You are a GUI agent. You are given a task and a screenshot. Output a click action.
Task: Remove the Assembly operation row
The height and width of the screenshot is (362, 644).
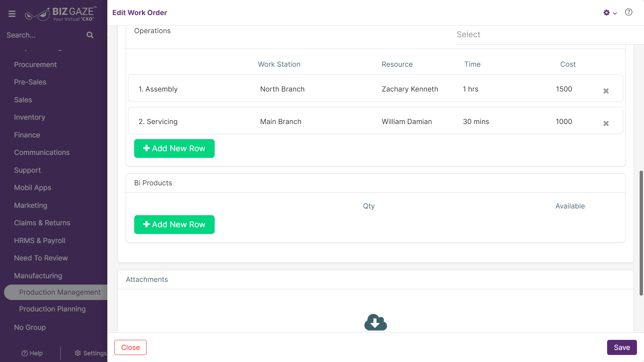pos(606,91)
